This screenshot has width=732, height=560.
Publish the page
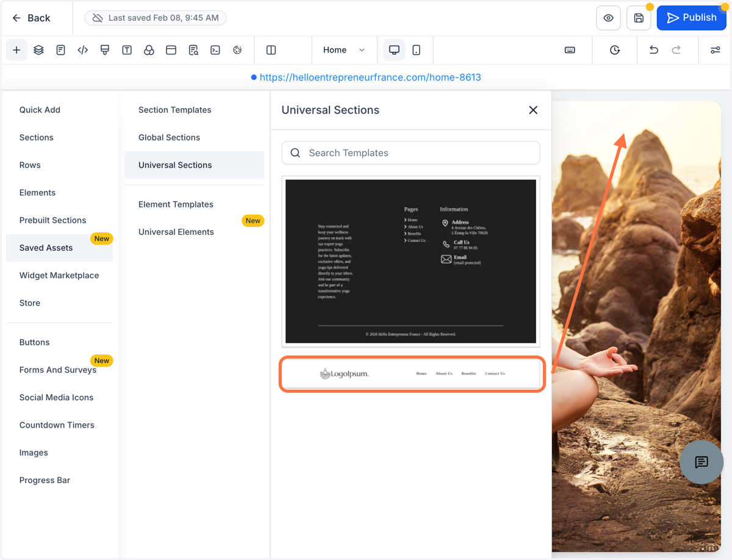[x=691, y=18]
